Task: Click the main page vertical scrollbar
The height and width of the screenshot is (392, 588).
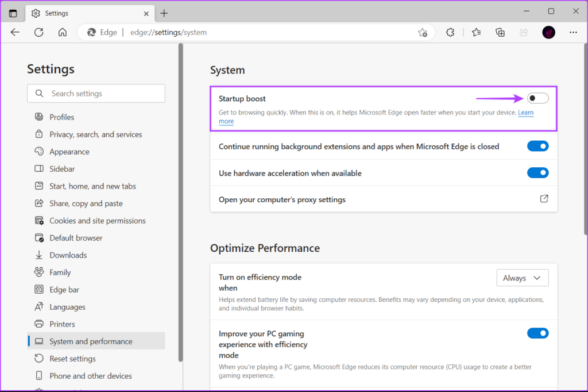Action: (585, 139)
